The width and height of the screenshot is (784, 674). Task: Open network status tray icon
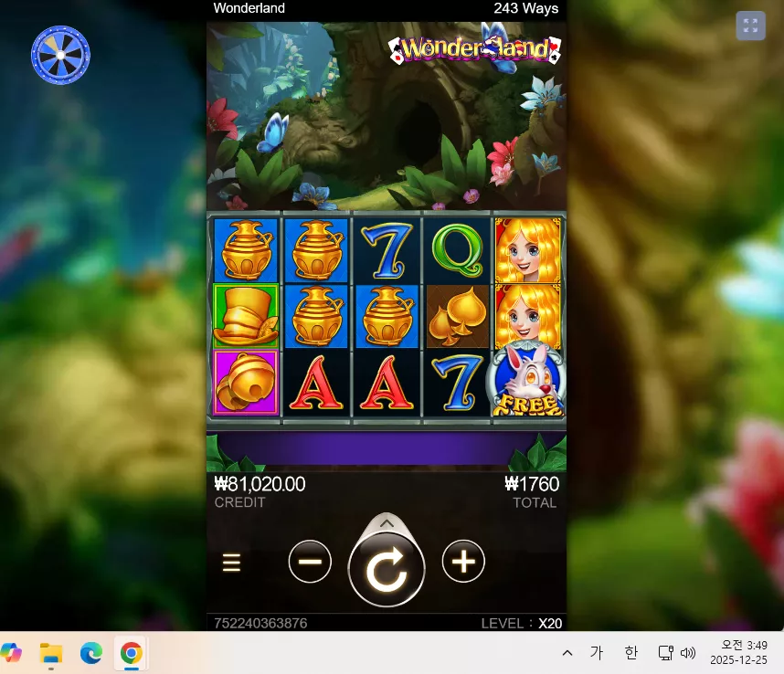tap(665, 652)
